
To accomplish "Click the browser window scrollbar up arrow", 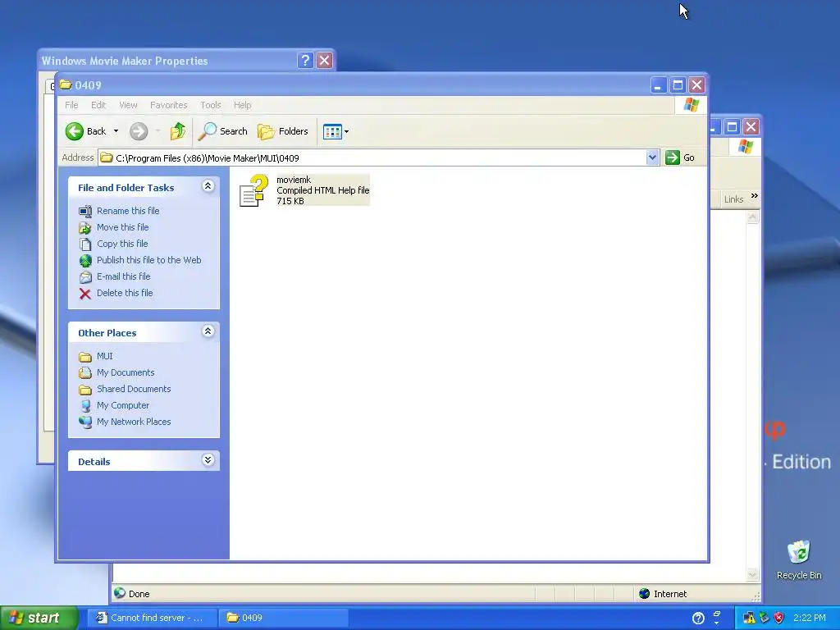I will (x=752, y=217).
